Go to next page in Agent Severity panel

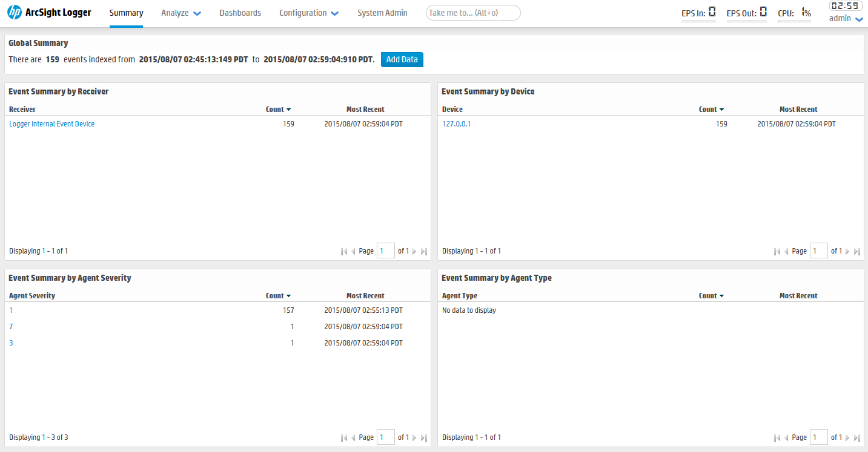tap(414, 437)
